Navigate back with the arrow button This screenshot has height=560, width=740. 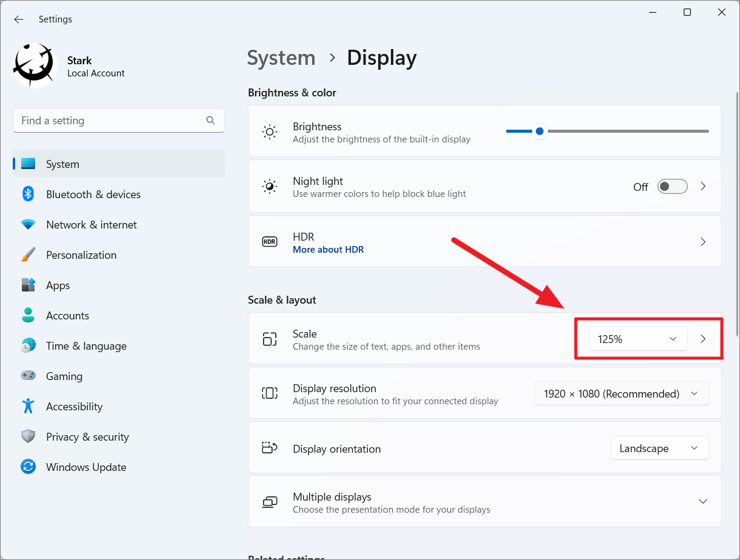pyautogui.click(x=18, y=19)
